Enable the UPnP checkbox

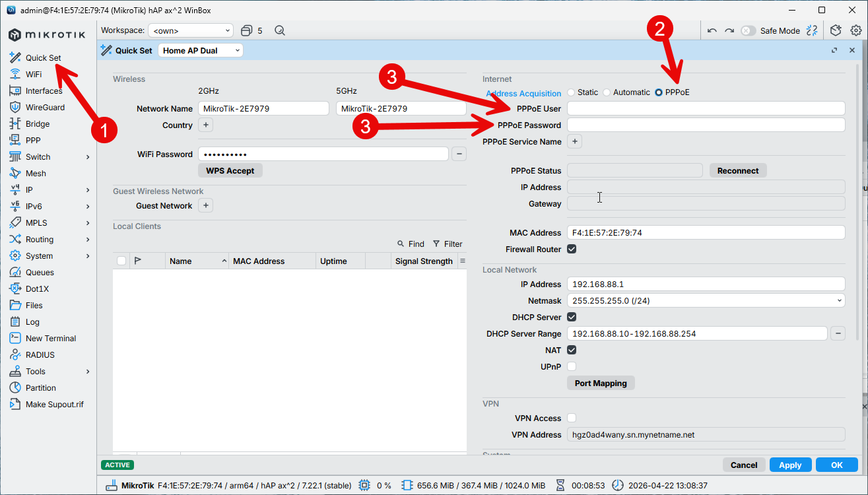pyautogui.click(x=572, y=366)
